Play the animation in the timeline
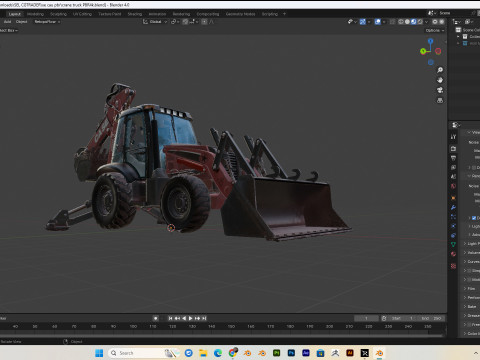480x360 pixels. pos(191,318)
